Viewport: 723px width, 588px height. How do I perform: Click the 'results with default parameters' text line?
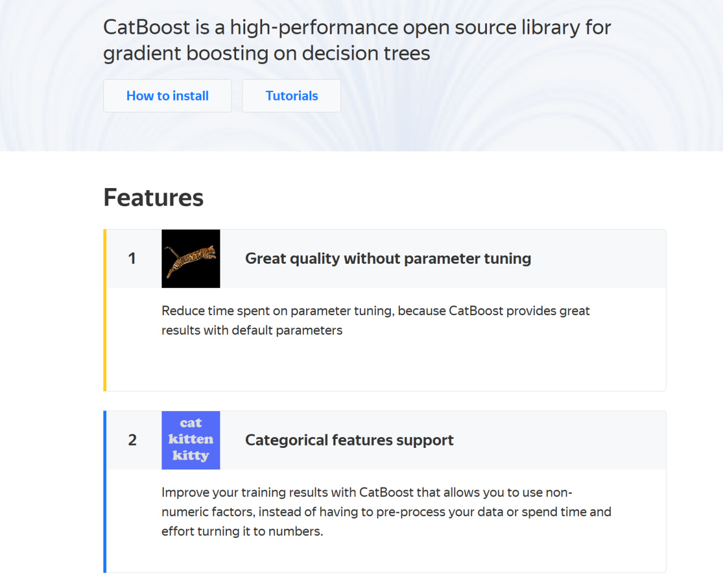coord(252,330)
